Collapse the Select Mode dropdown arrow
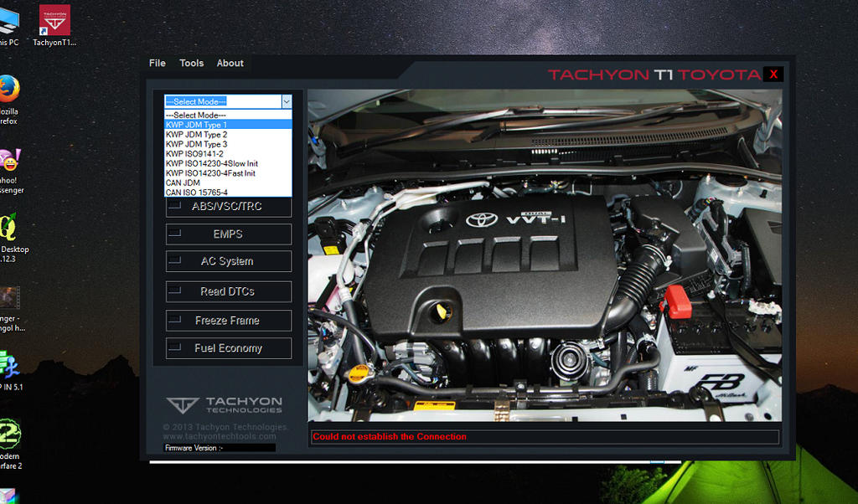The image size is (858, 504). click(x=286, y=101)
